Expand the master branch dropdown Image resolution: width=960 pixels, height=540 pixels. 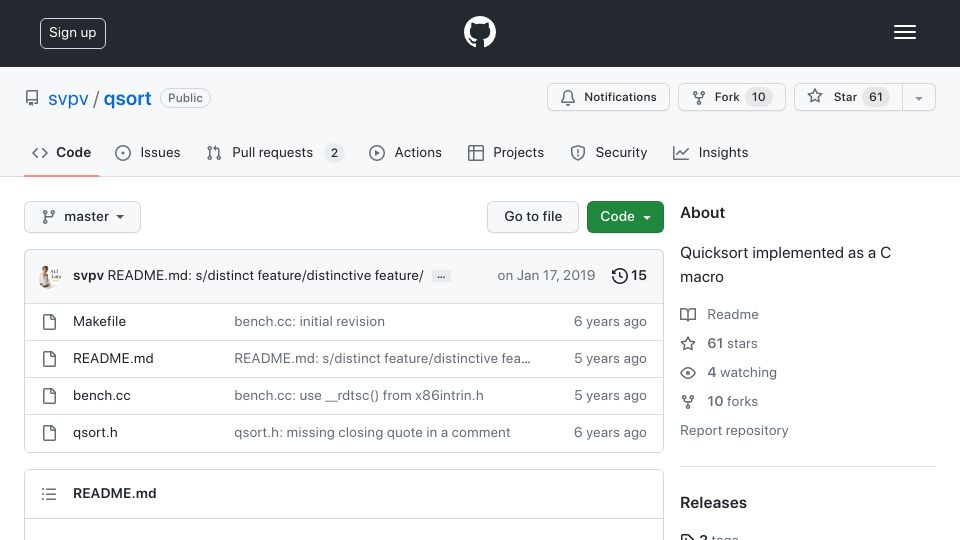[x=83, y=217]
